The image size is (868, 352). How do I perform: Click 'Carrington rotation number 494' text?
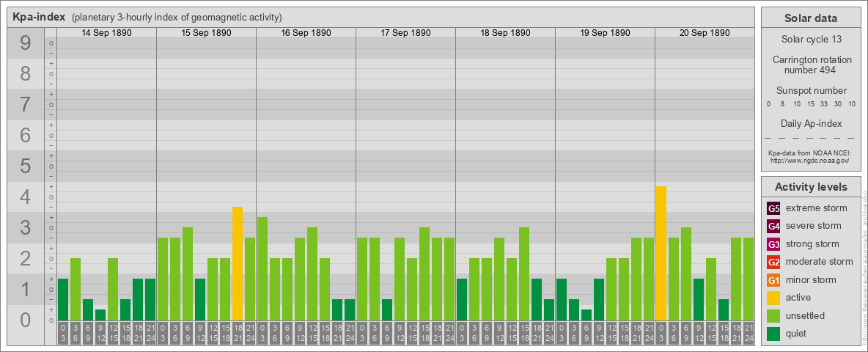811,65
